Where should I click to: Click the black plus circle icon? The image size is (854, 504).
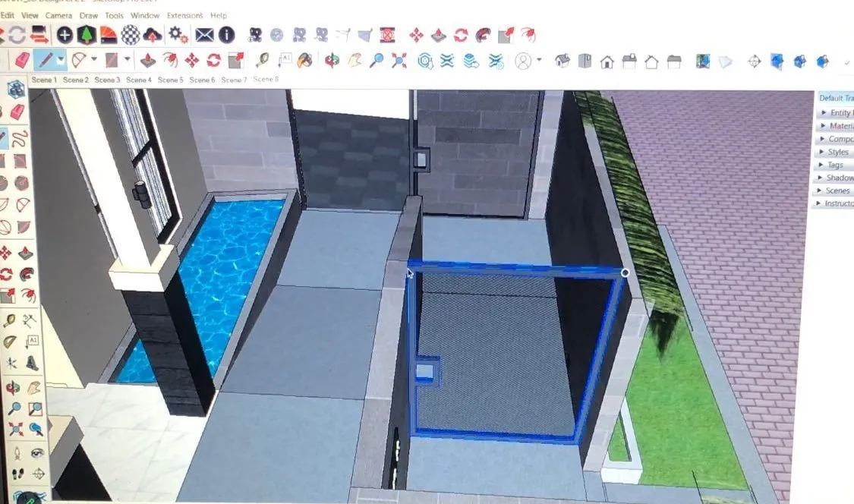point(65,36)
